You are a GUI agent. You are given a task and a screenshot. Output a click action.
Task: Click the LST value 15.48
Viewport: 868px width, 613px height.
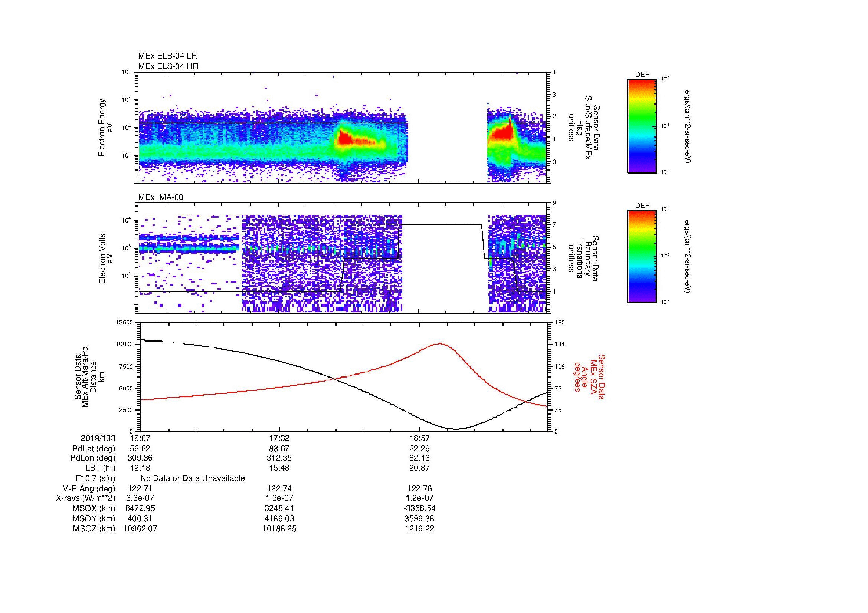279,468
